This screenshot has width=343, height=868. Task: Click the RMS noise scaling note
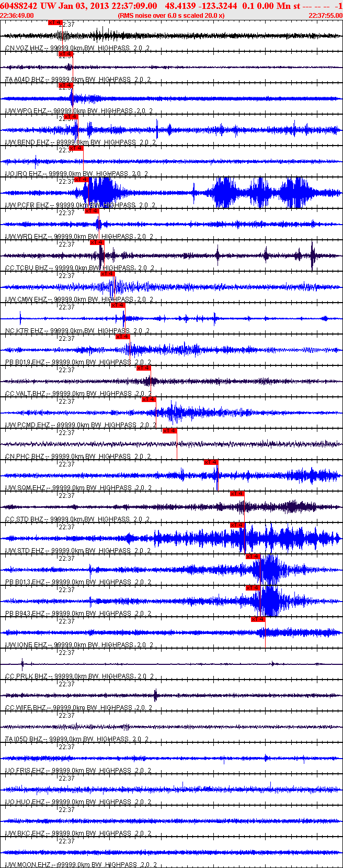tap(171, 16)
